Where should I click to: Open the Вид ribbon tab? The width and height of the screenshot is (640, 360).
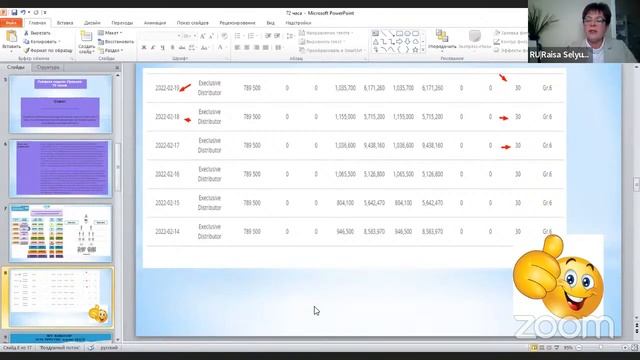click(271, 23)
